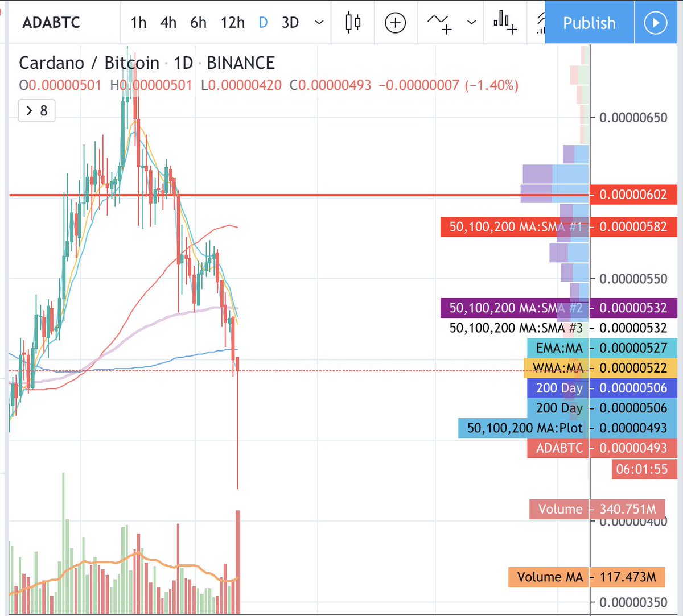Toggle the 1h interval on
Image resolution: width=683 pixels, height=616 pixels.
[x=138, y=23]
